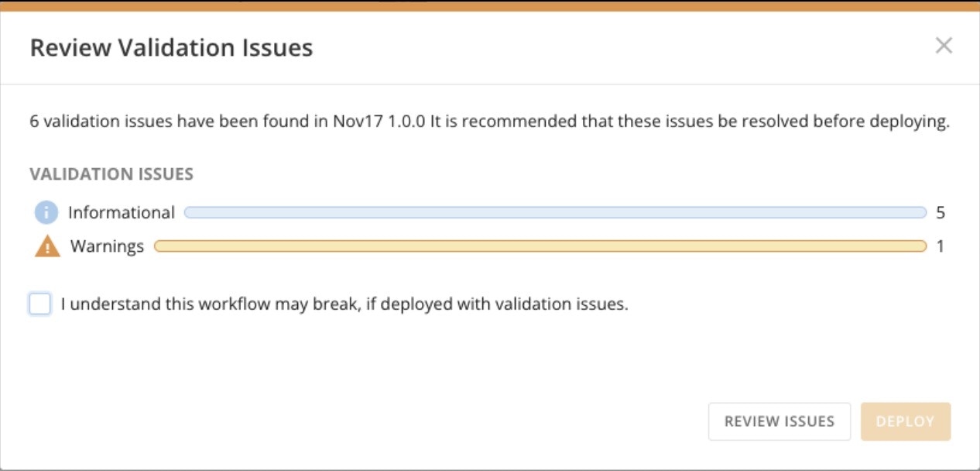Click the Deploy button
The width and height of the screenshot is (980, 471).
click(x=906, y=421)
